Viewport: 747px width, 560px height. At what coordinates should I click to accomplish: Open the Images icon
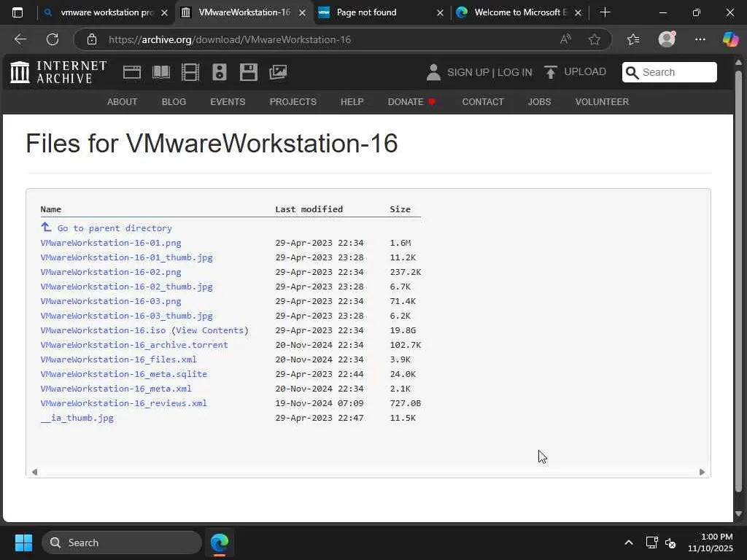pos(278,72)
